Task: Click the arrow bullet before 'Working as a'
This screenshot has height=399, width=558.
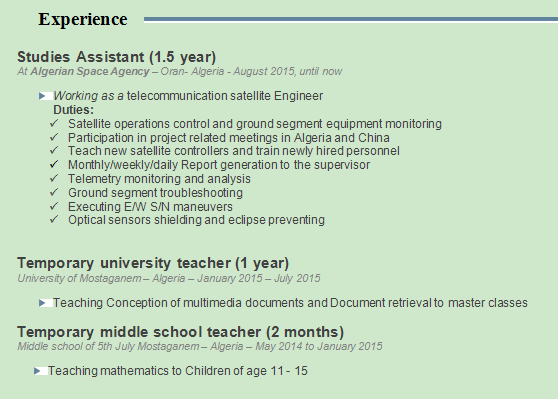Action: 42,96
